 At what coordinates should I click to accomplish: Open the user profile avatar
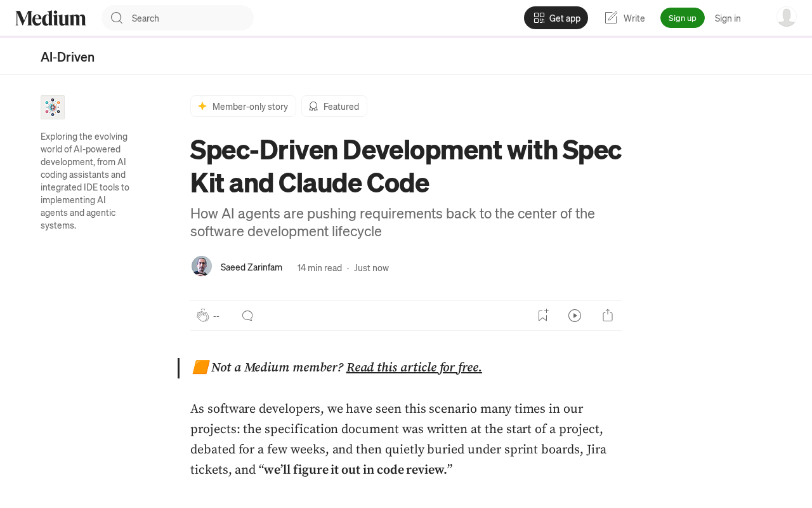tap(787, 17)
